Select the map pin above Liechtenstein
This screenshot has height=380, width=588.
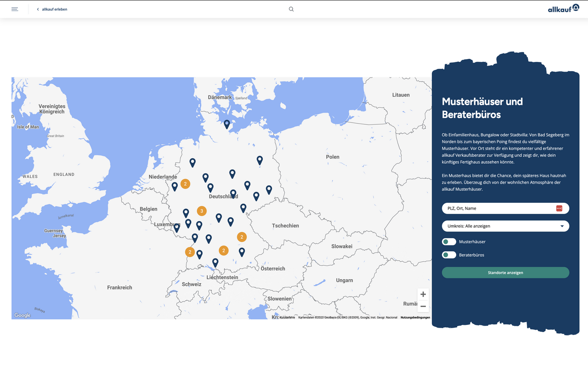(x=215, y=263)
